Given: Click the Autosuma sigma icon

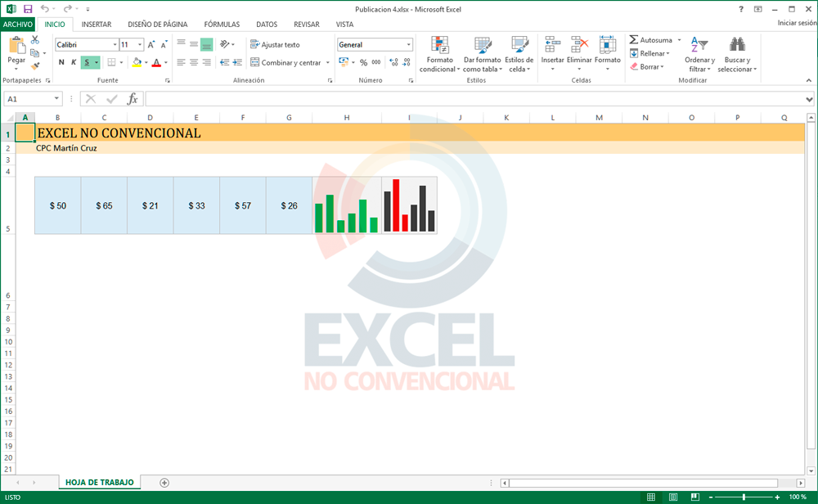Looking at the screenshot, I should 634,40.
